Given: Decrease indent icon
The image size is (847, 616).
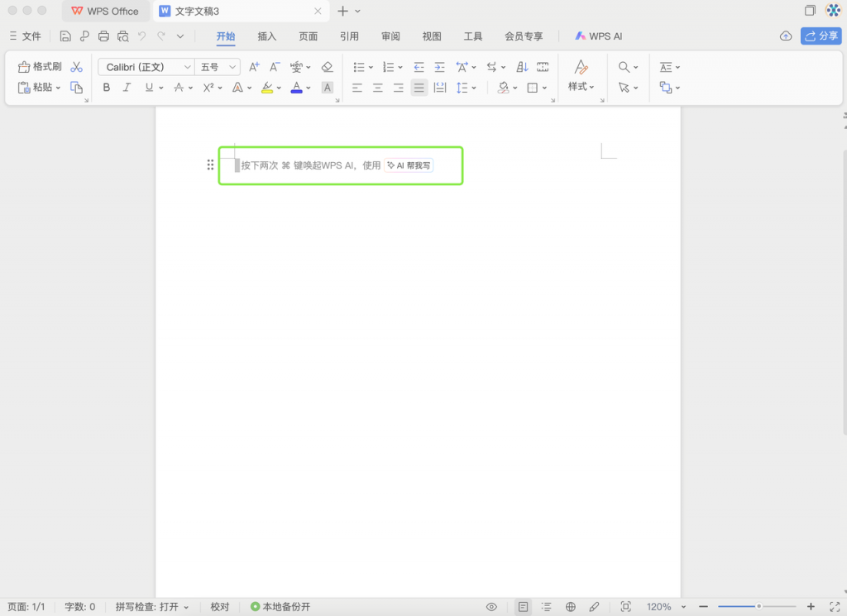Looking at the screenshot, I should [x=419, y=67].
